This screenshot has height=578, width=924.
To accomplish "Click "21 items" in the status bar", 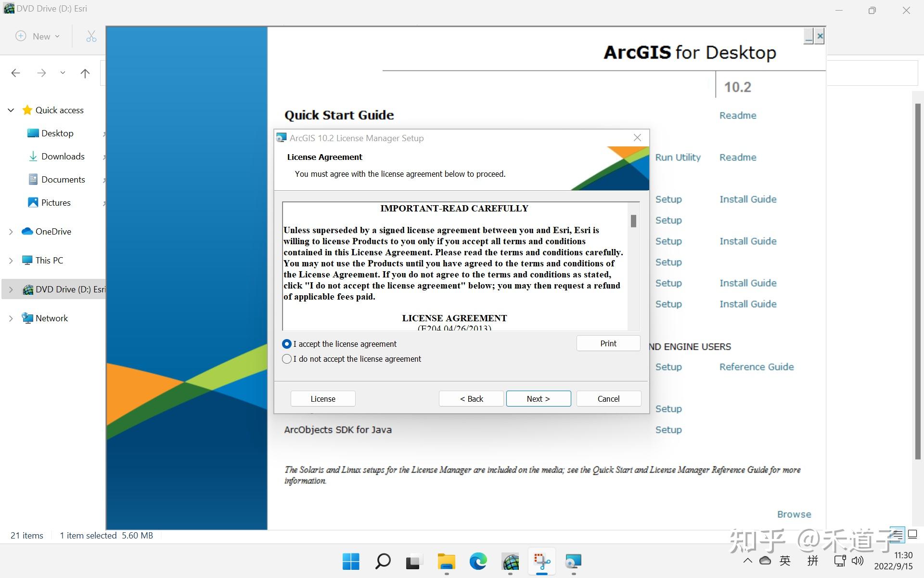I will pyautogui.click(x=27, y=536).
